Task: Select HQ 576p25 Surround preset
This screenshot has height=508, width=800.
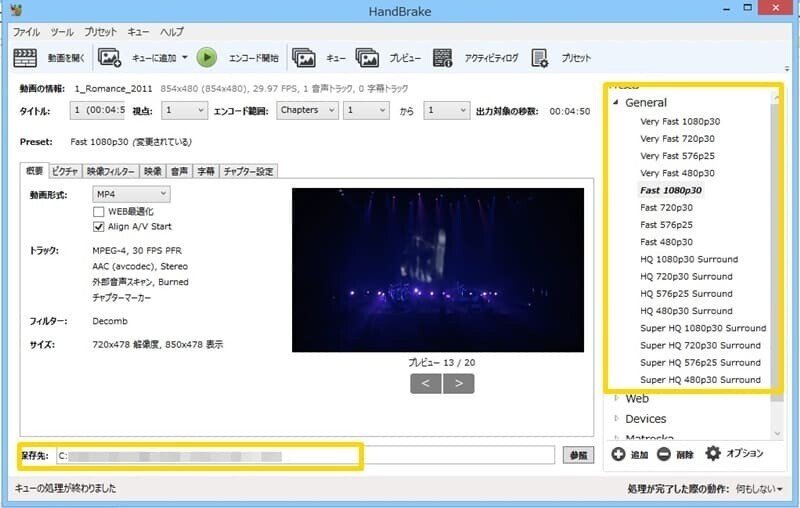Action: pyautogui.click(x=686, y=294)
